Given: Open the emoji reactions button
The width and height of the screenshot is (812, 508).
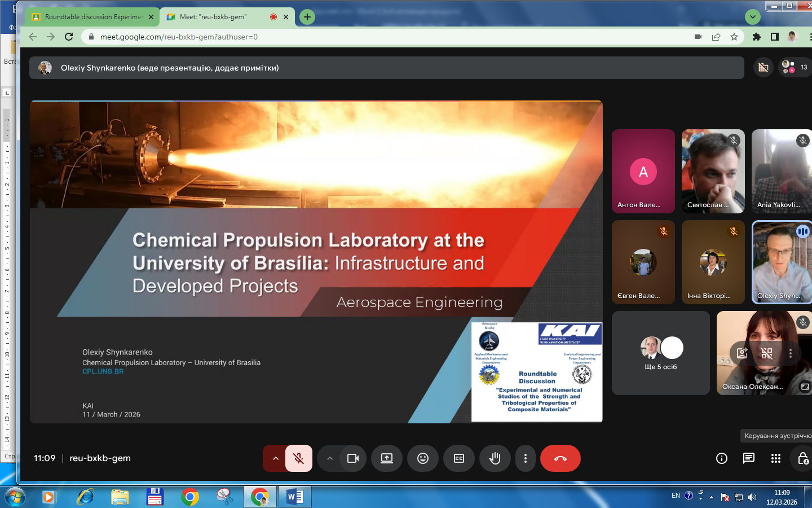Looking at the screenshot, I should [x=422, y=458].
